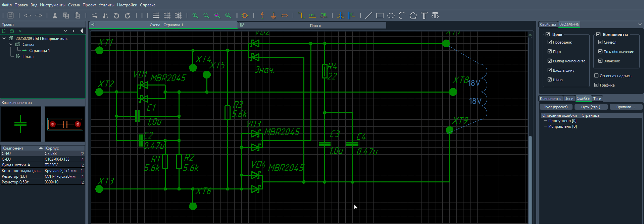Select the arc drawing tool
This screenshot has width=644, height=224.
click(x=402, y=15)
